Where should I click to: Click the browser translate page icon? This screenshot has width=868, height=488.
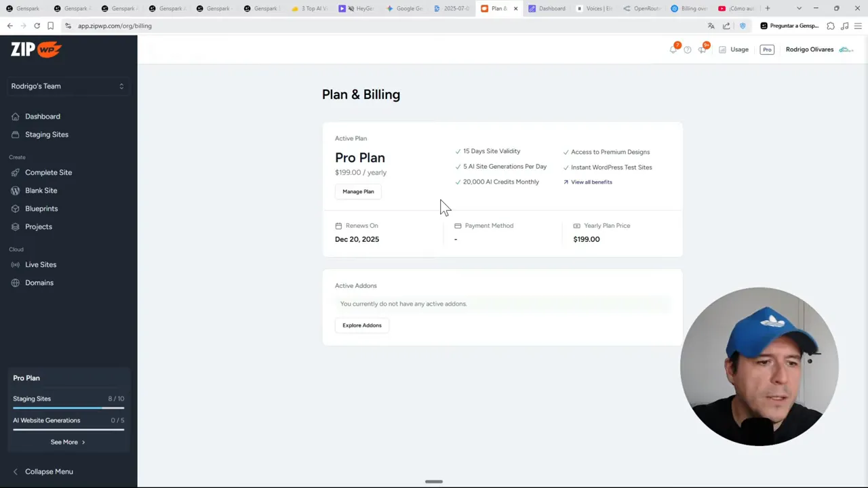[x=711, y=26]
